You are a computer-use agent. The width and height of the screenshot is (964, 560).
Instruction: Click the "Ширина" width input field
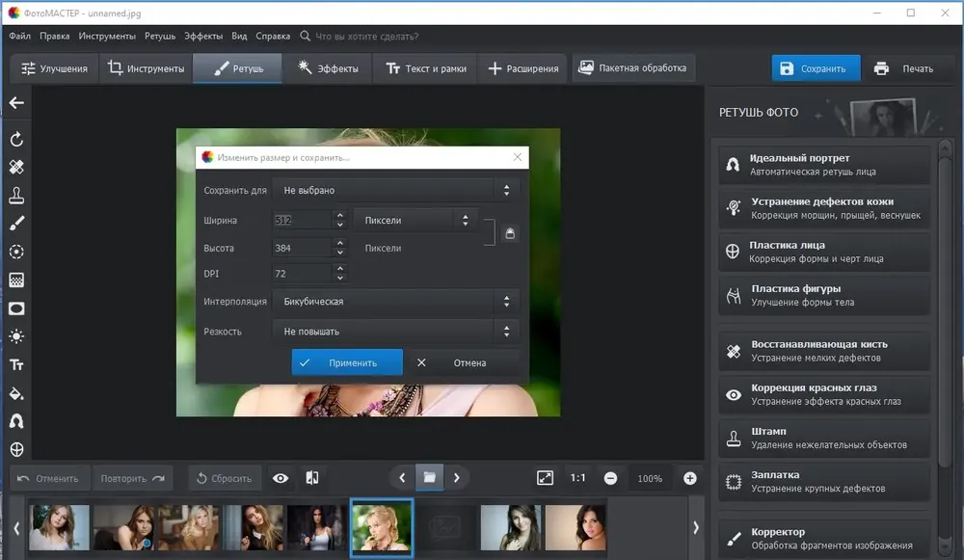(x=302, y=220)
